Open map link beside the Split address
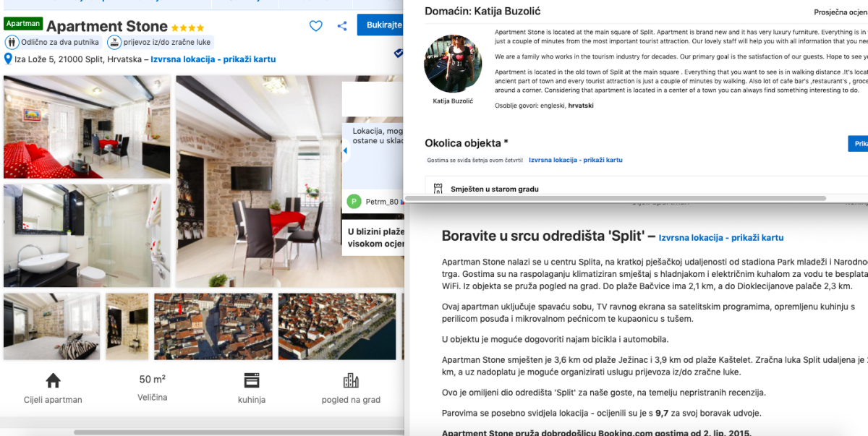This screenshot has width=868, height=436. coord(213,59)
